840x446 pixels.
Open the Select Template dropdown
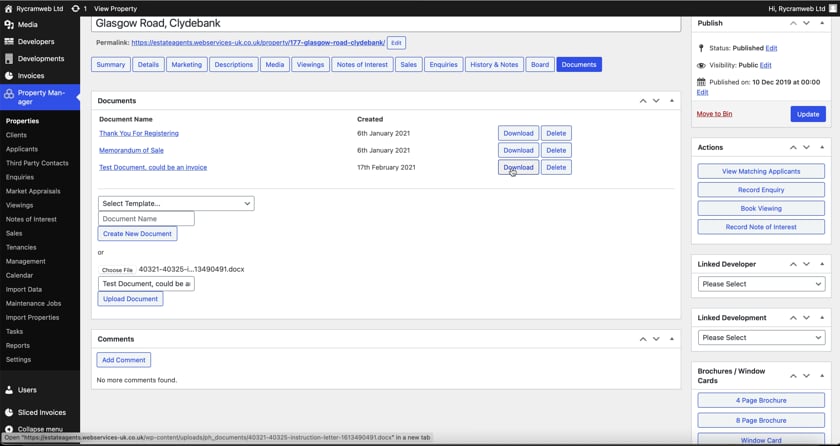click(x=176, y=203)
